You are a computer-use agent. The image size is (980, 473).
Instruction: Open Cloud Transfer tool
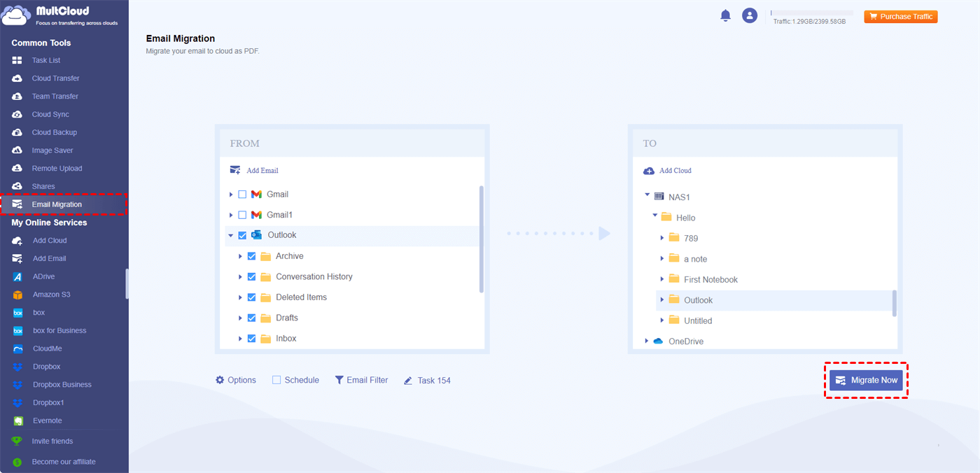[55, 78]
